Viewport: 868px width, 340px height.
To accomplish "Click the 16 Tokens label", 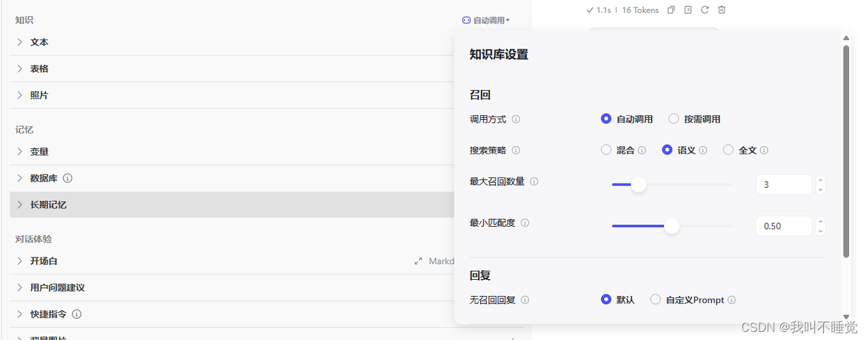I will [640, 10].
